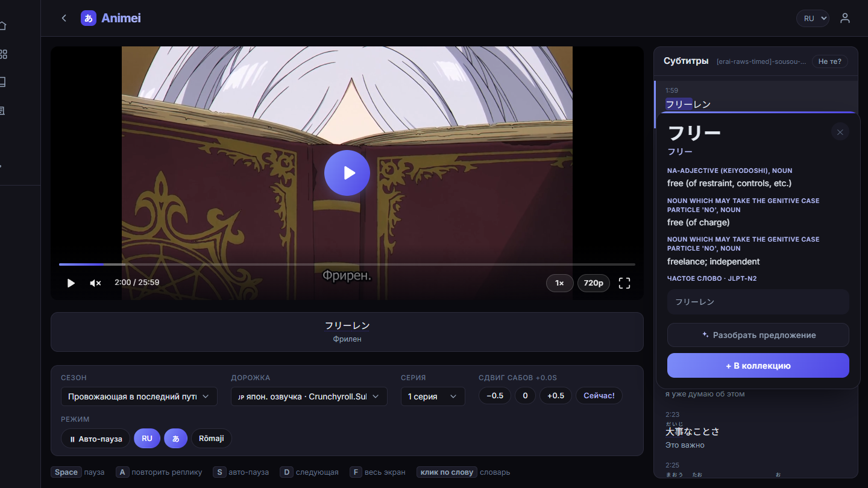Click Разобрать предложение button
868x488 pixels.
758,335
